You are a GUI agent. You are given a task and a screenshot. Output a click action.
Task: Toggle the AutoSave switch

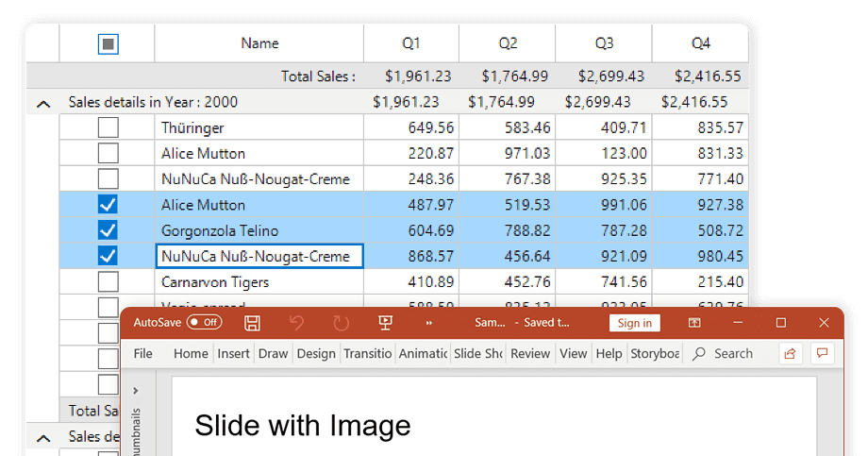click(x=204, y=323)
